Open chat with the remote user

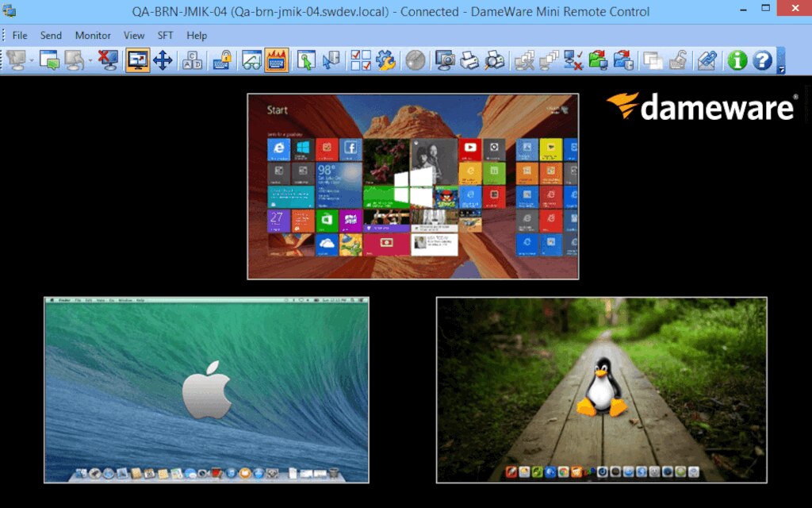[x=49, y=59]
